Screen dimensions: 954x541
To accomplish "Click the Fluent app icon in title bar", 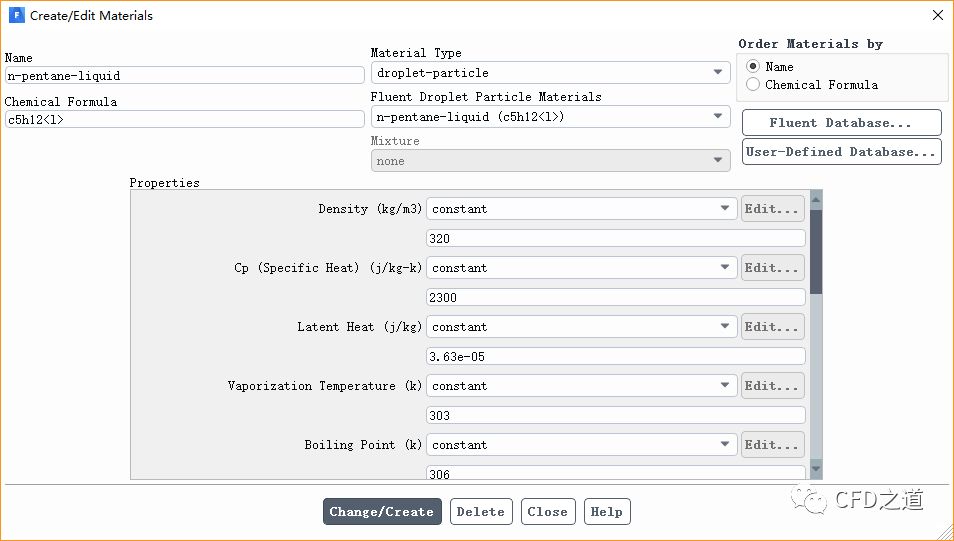I will tap(17, 16).
